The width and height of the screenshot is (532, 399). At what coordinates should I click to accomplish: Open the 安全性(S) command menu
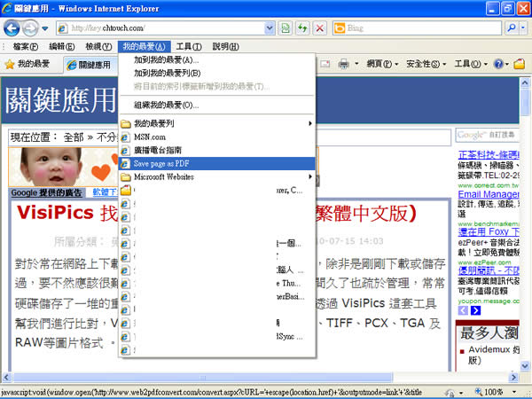click(x=426, y=64)
